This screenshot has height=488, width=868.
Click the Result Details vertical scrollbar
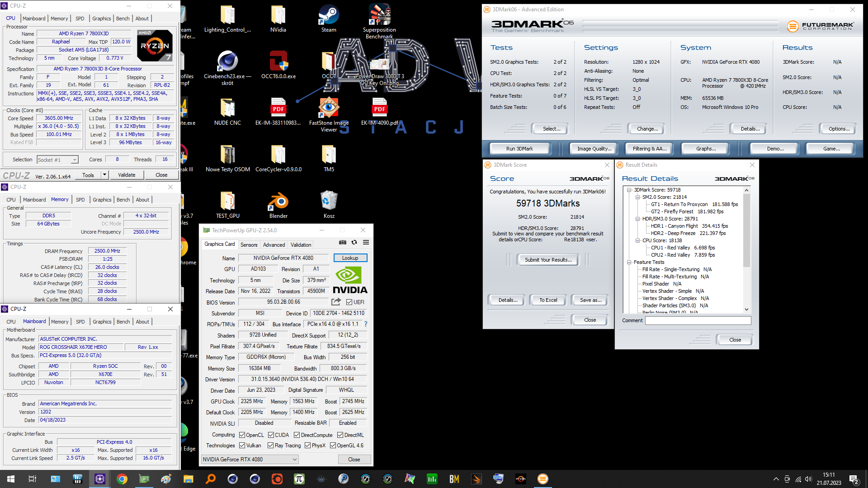[746, 230]
